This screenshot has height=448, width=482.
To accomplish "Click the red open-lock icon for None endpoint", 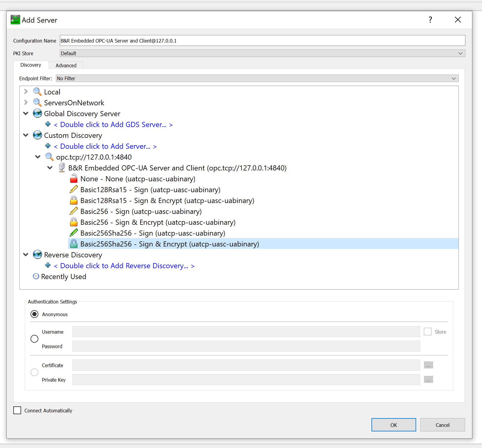I will coord(74,179).
